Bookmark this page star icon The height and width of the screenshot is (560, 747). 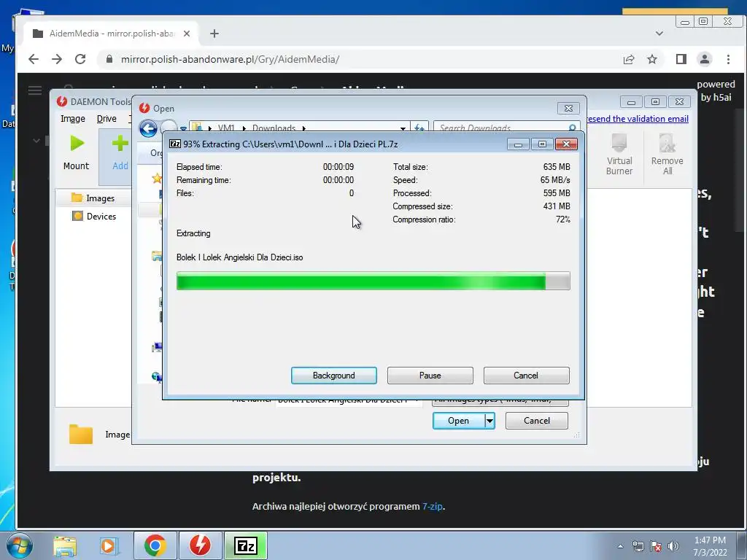pos(651,59)
